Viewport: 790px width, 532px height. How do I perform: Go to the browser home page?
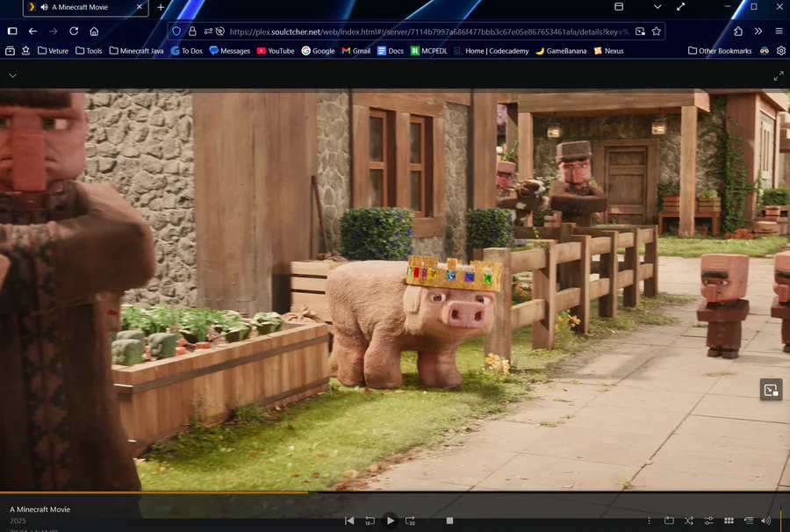click(94, 32)
